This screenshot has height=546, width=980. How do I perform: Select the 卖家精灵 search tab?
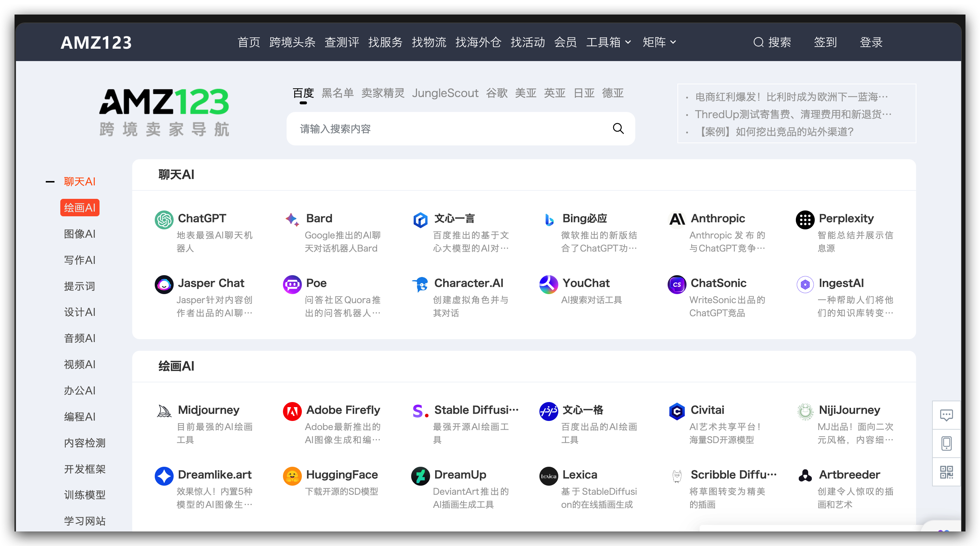tap(383, 93)
